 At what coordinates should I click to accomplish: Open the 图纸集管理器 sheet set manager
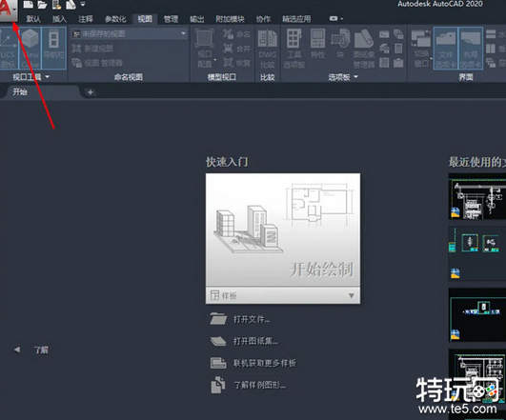pos(364,49)
